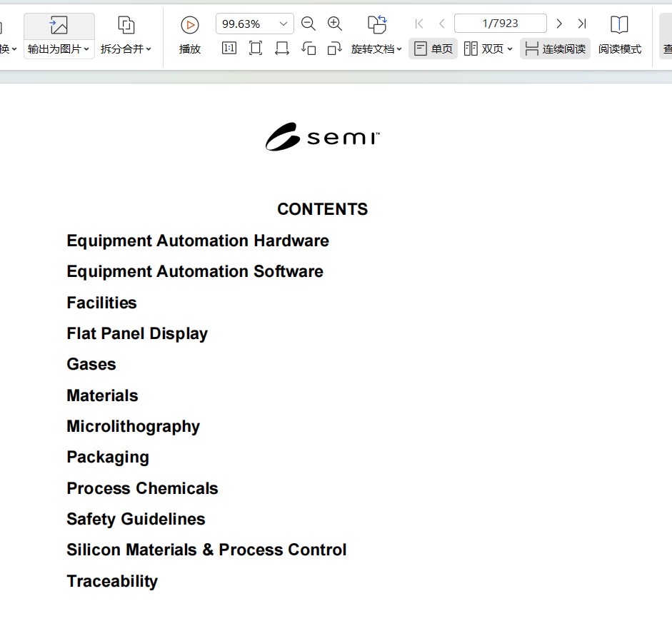Rotate page clockwise icon
This screenshot has height=626, width=672.
coord(335,48)
